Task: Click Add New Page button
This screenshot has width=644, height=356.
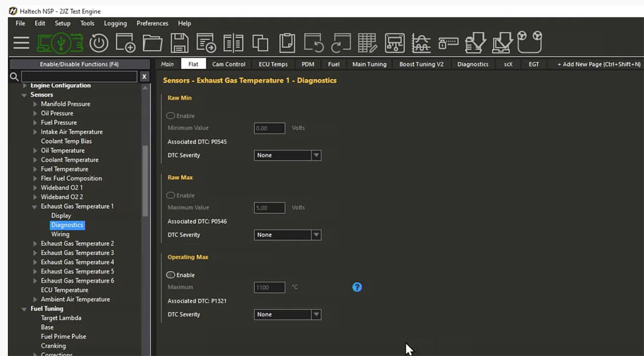Action: pos(599,64)
